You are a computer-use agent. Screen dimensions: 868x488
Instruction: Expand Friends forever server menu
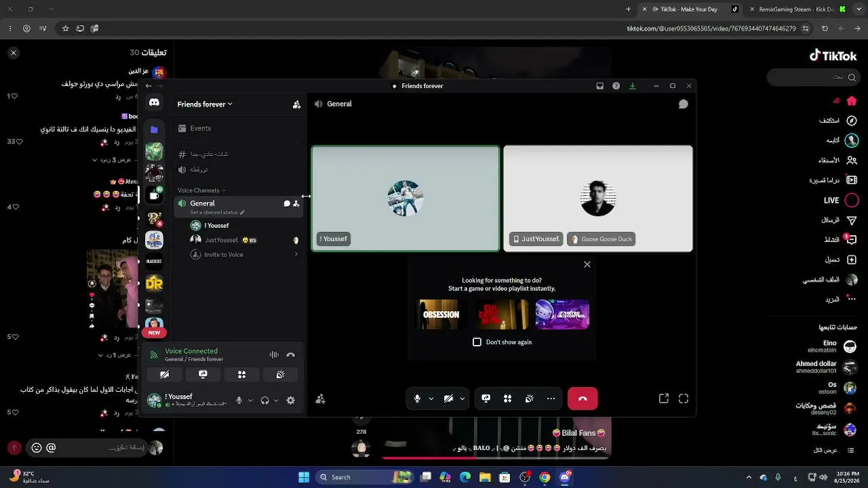[205, 104]
